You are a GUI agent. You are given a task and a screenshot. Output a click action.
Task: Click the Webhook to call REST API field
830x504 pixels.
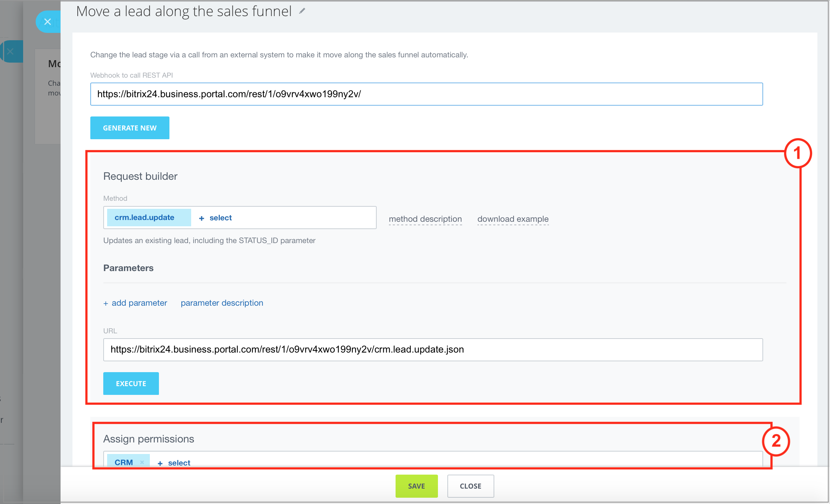tap(426, 94)
